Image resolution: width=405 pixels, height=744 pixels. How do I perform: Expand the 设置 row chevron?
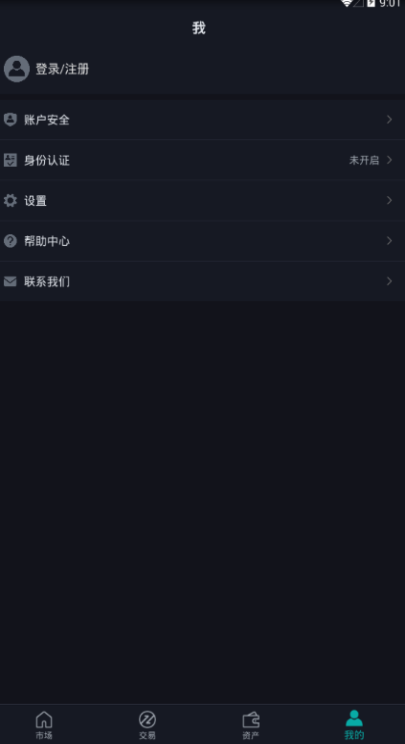(389, 200)
